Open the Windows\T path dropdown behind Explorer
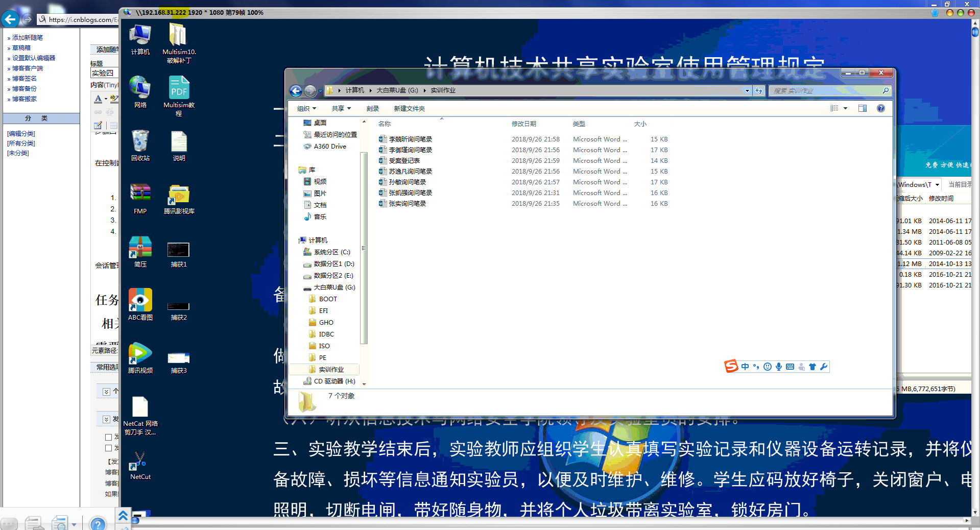The image size is (980, 530). click(x=937, y=184)
